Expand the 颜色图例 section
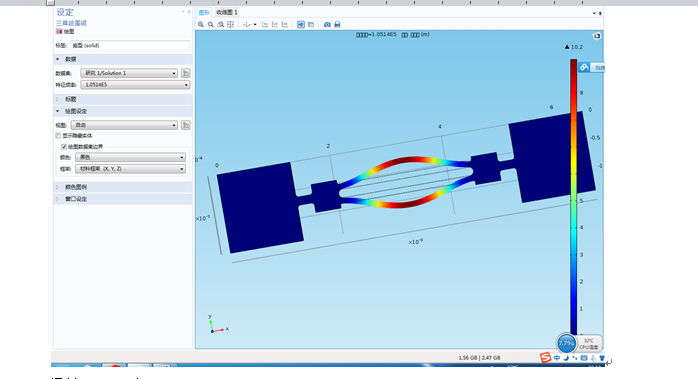The width and height of the screenshot is (698, 379). (76, 187)
